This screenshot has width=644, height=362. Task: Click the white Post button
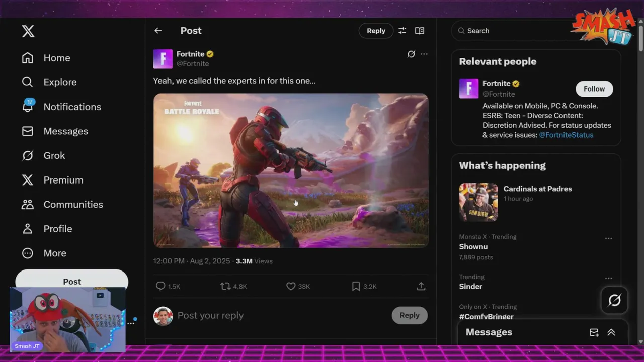tap(72, 281)
